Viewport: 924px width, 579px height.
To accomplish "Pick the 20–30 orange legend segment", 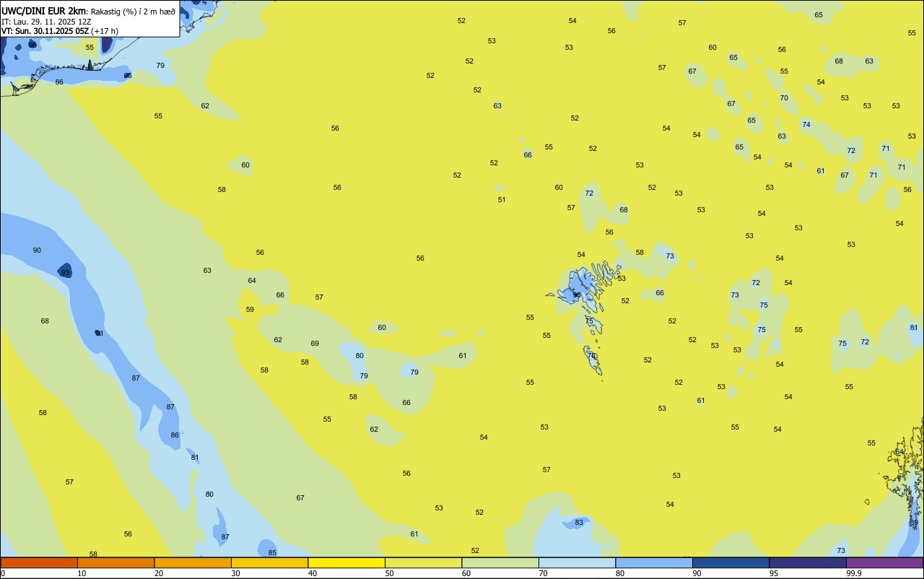I will click(x=193, y=562).
